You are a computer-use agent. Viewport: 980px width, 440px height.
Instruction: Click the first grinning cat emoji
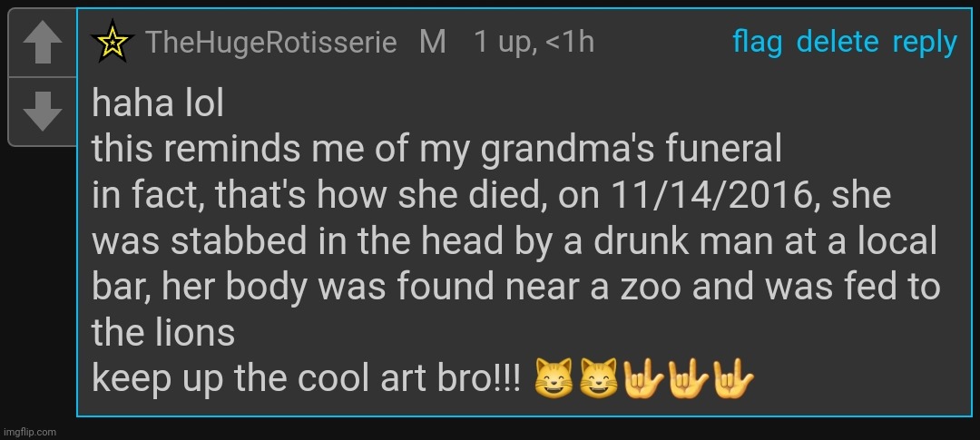[554, 376]
